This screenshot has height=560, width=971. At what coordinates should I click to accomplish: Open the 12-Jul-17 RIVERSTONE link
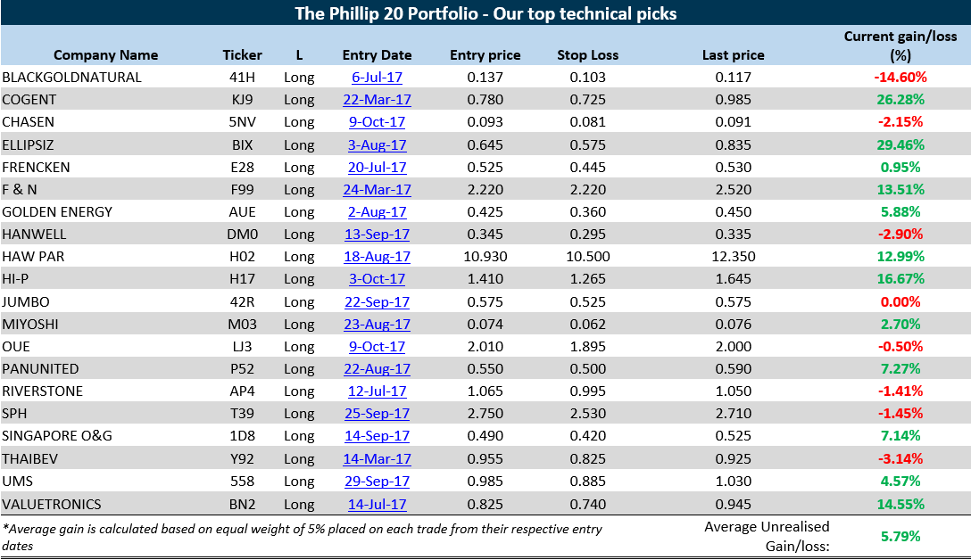pyautogui.click(x=377, y=391)
